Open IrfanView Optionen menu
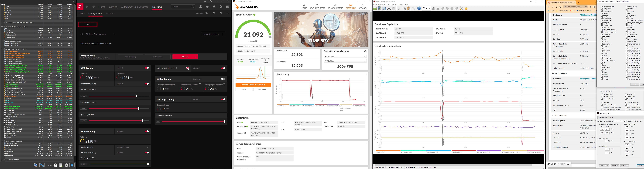 (x=394, y=4)
